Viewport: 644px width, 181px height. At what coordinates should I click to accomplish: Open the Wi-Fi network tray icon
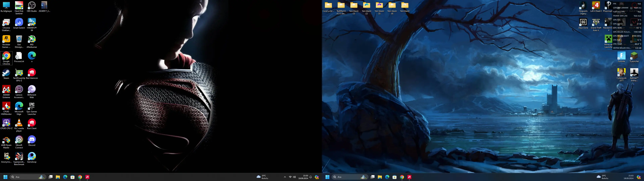tap(290, 177)
